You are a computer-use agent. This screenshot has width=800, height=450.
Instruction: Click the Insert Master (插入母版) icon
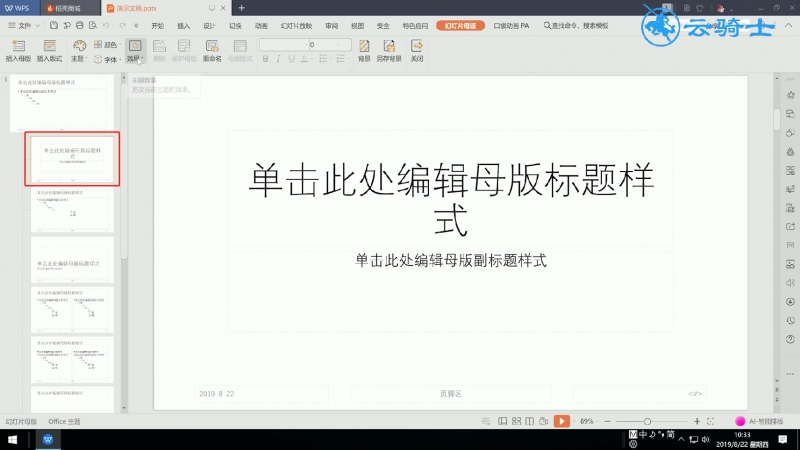tap(18, 51)
